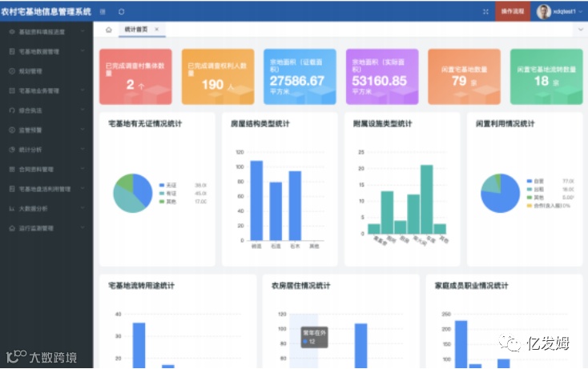Toggle the 无证 legend entry

point(167,185)
